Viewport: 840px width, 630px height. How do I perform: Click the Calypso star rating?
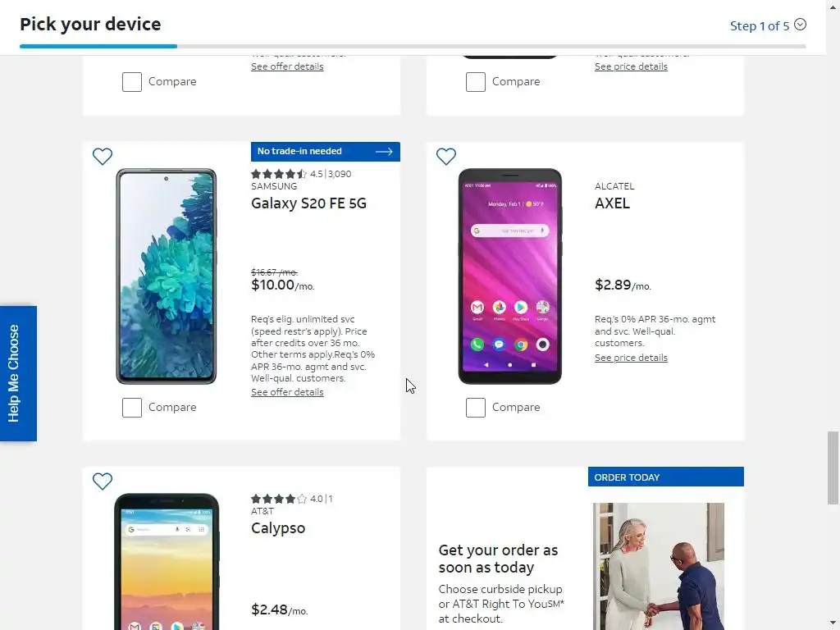pyautogui.click(x=279, y=499)
